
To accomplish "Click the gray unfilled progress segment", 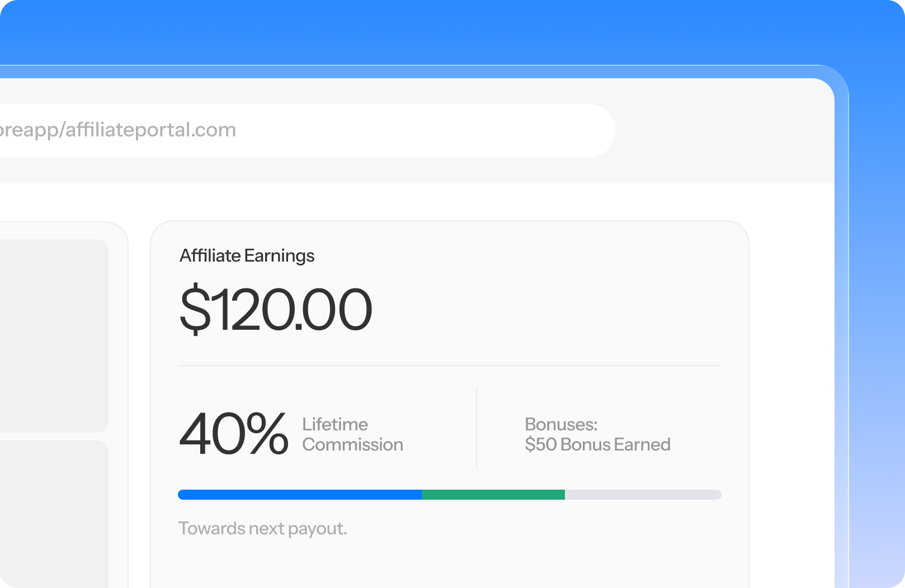I will click(x=643, y=495).
